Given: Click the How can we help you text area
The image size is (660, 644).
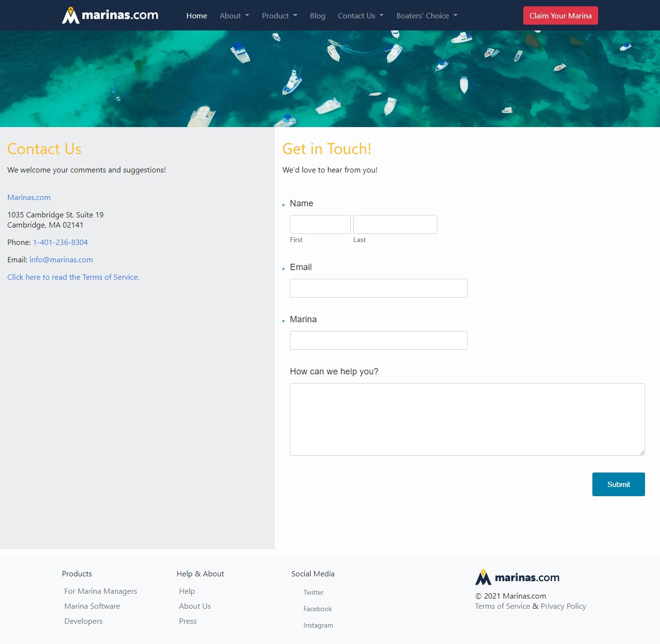Looking at the screenshot, I should [467, 419].
